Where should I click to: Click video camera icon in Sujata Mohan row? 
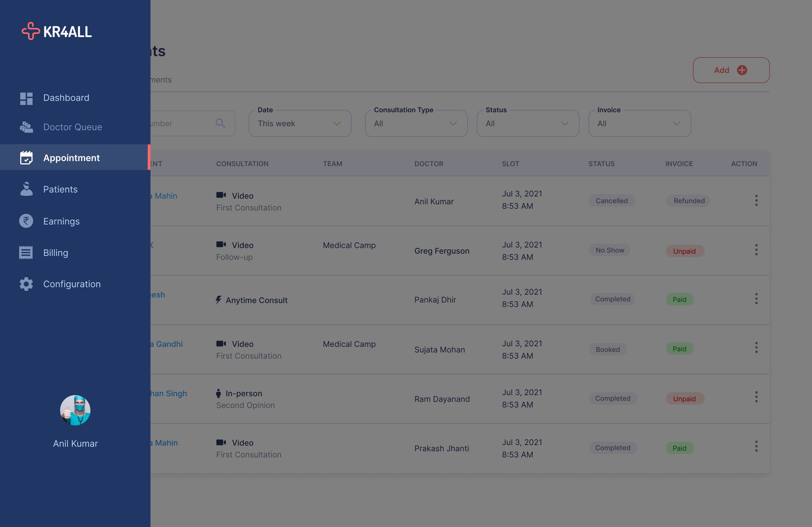click(221, 343)
